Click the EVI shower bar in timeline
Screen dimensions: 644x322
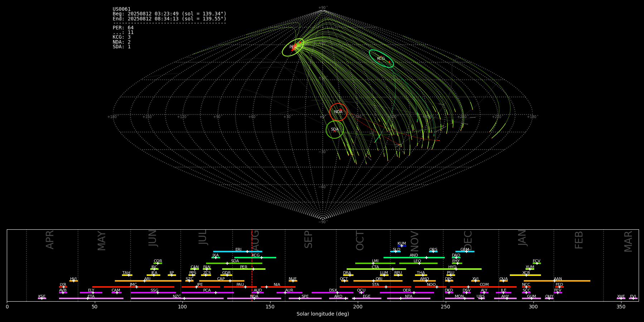(x=633, y=298)
